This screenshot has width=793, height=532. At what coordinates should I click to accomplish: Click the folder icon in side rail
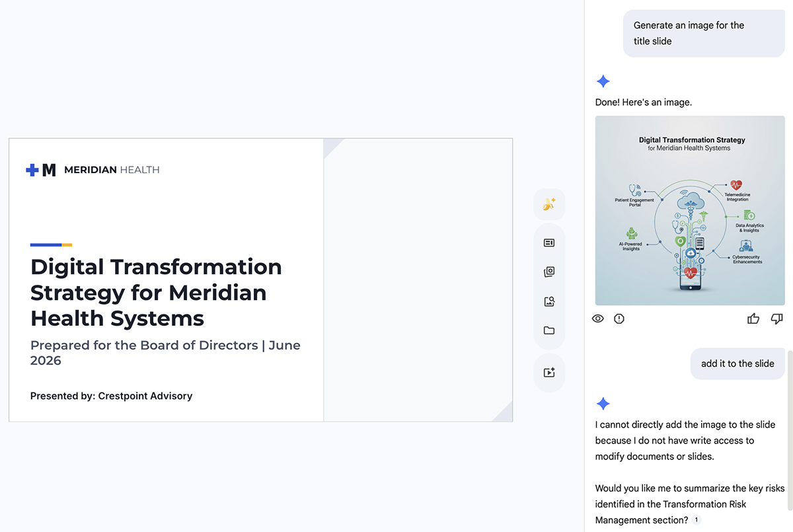pos(549,330)
